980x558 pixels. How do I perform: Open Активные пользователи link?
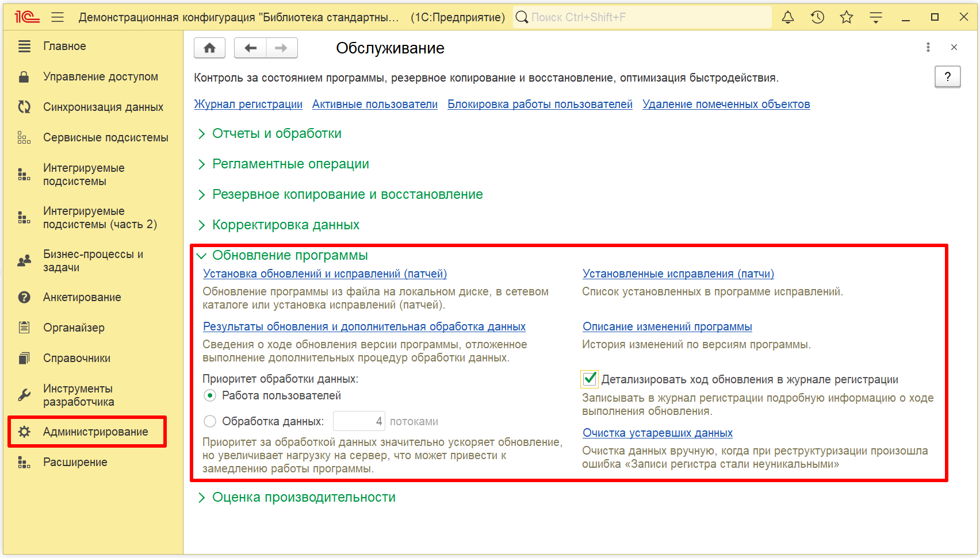point(375,104)
